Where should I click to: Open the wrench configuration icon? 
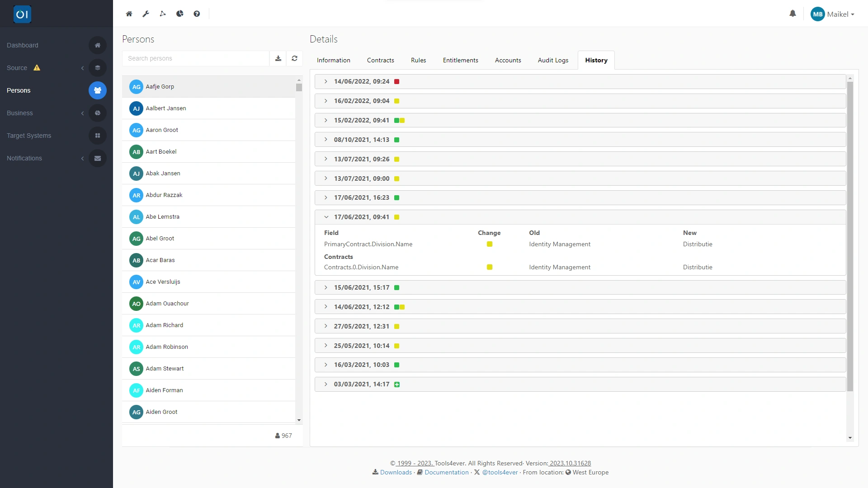[x=146, y=14]
